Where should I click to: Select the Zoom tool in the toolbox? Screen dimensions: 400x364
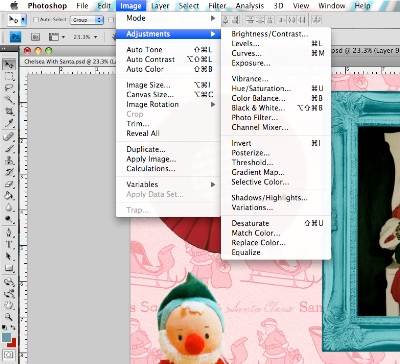click(x=9, y=317)
